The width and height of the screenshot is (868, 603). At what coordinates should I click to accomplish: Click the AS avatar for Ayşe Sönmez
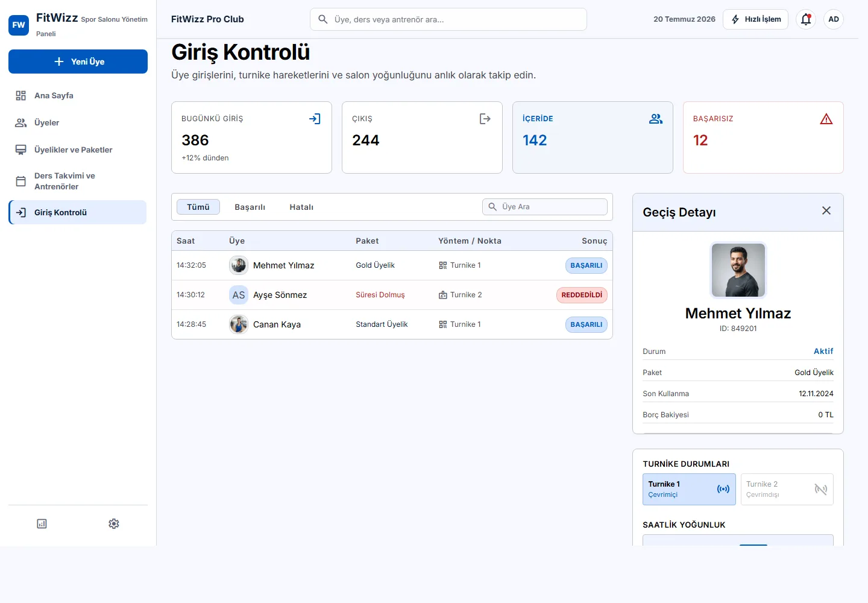click(x=239, y=295)
